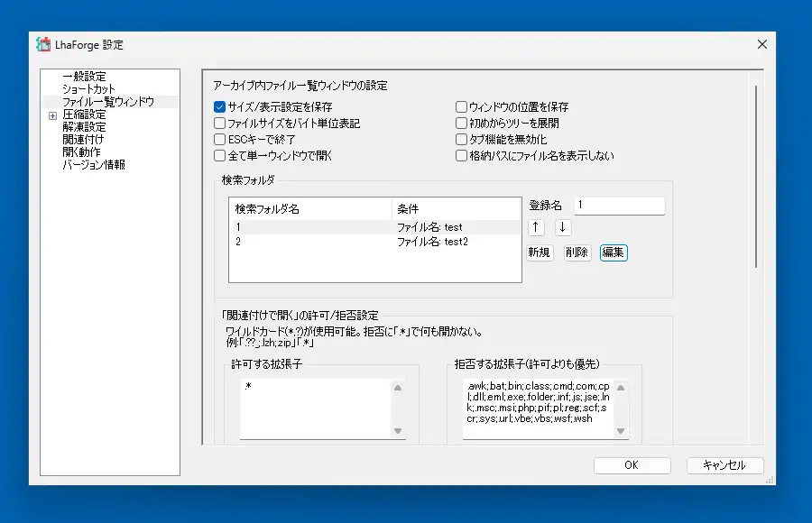Select 解凍設定 in the settings tree
The width and height of the screenshot is (812, 523).
click(x=84, y=127)
